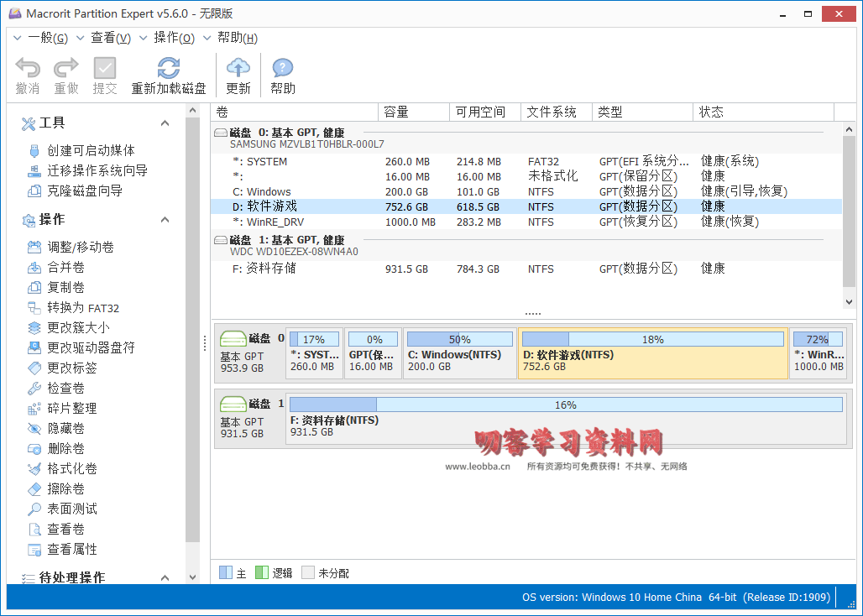Viewport: 863px width, 616px height.
Task: Run 碎片整理 defragment operation
Action: point(72,408)
